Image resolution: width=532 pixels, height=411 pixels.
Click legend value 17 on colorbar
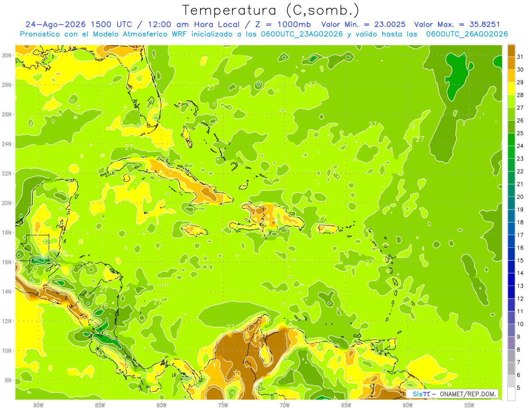tap(520, 235)
